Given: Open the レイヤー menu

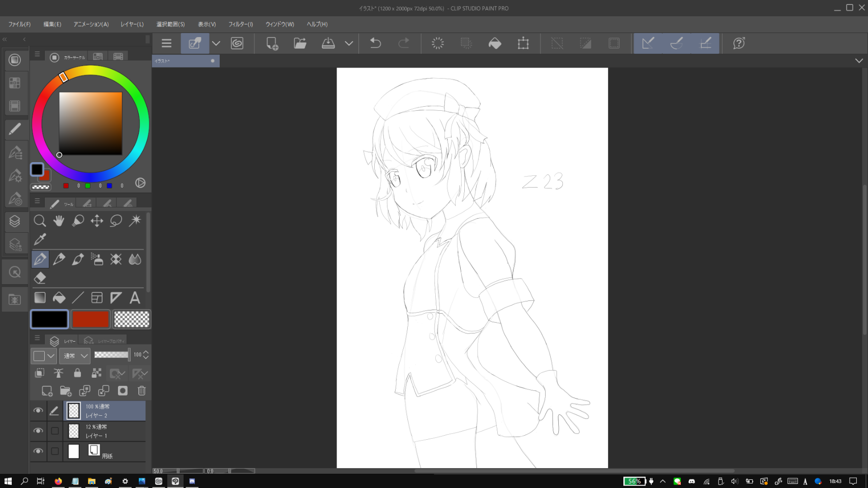Looking at the screenshot, I should click(132, 24).
